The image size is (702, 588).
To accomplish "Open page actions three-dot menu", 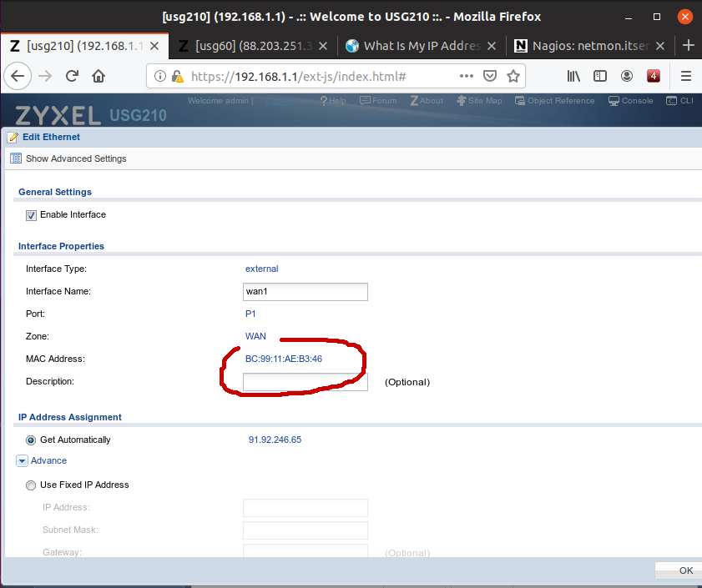I will pyautogui.click(x=467, y=76).
